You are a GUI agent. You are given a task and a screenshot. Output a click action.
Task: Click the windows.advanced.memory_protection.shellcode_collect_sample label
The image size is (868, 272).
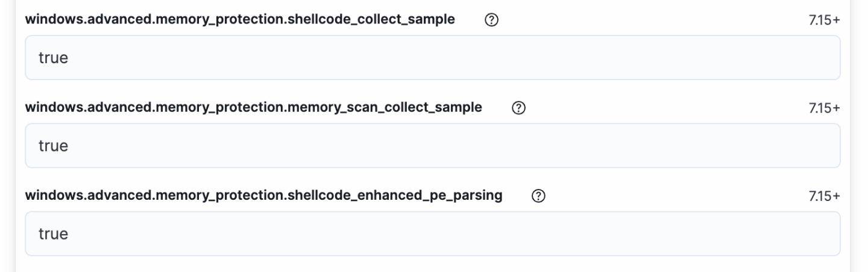pos(240,19)
